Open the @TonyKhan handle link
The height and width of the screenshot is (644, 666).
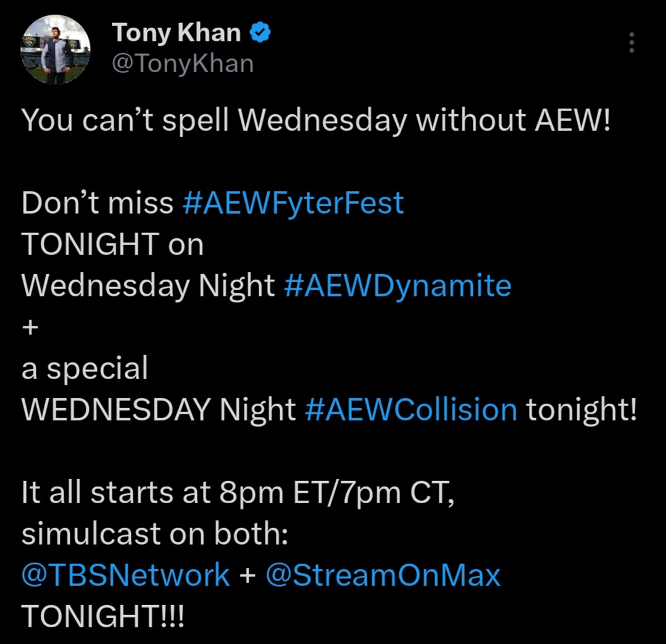tap(183, 62)
